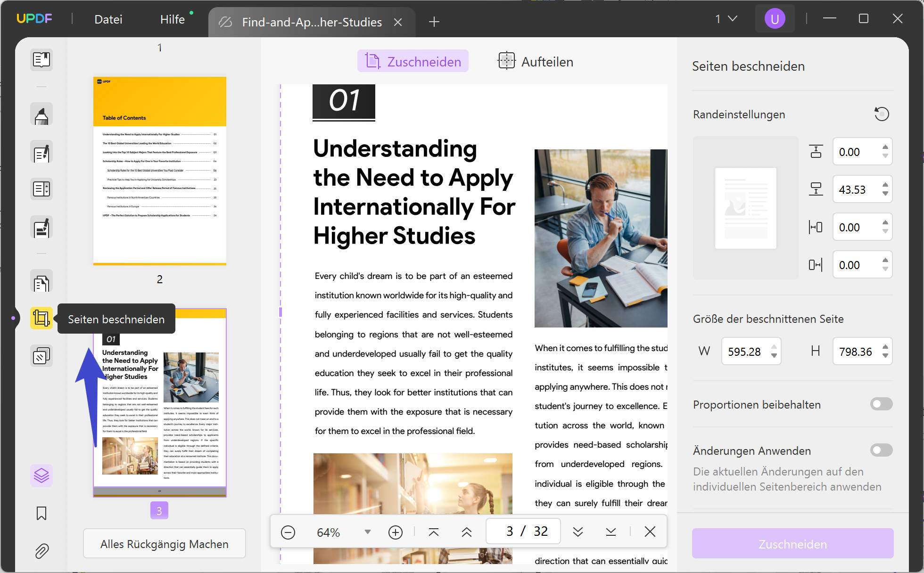The width and height of the screenshot is (924, 573).
Task: Open the user account avatar U
Action: pos(775,19)
